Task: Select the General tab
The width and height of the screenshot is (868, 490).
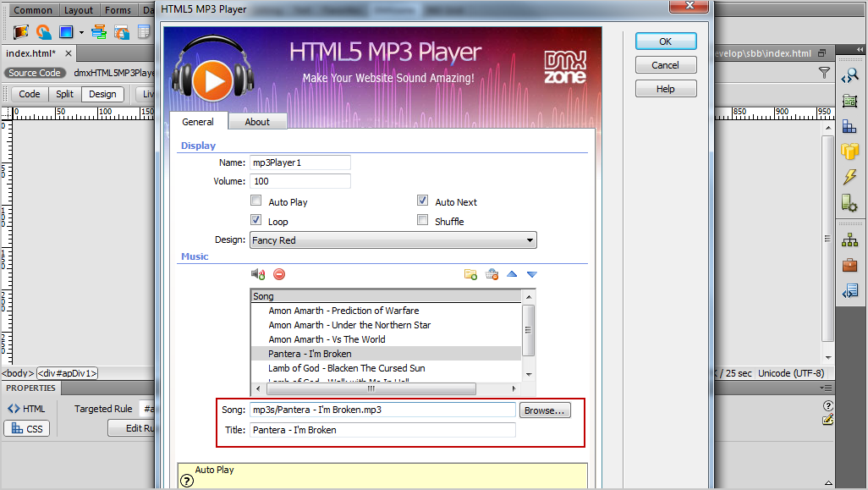Action: click(x=198, y=122)
